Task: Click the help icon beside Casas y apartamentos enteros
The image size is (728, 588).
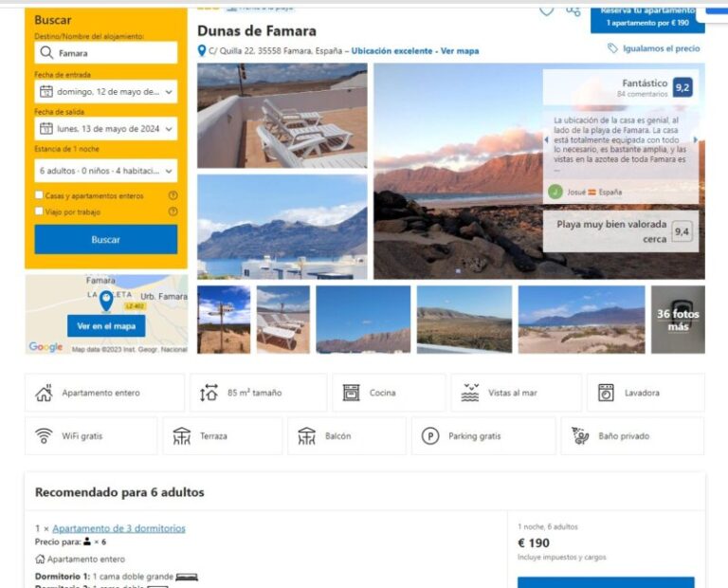Action: tap(173, 195)
